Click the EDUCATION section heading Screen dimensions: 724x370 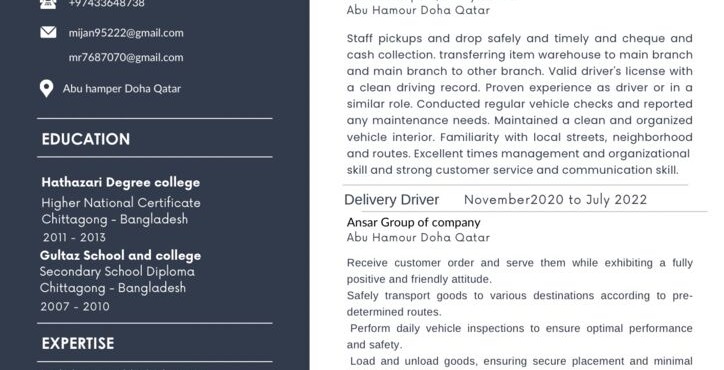click(x=86, y=139)
